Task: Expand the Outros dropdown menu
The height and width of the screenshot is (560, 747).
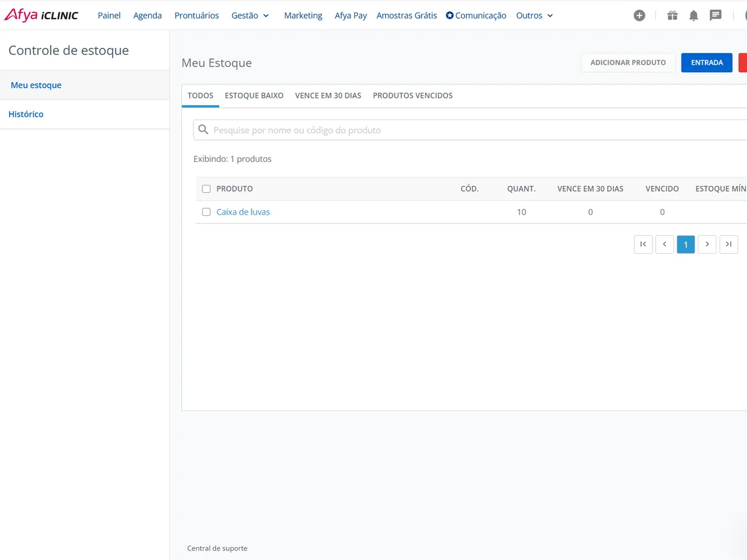Action: [535, 16]
